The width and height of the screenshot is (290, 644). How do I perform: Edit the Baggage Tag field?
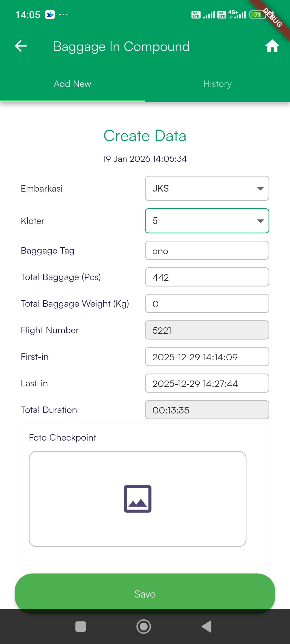[x=207, y=251]
